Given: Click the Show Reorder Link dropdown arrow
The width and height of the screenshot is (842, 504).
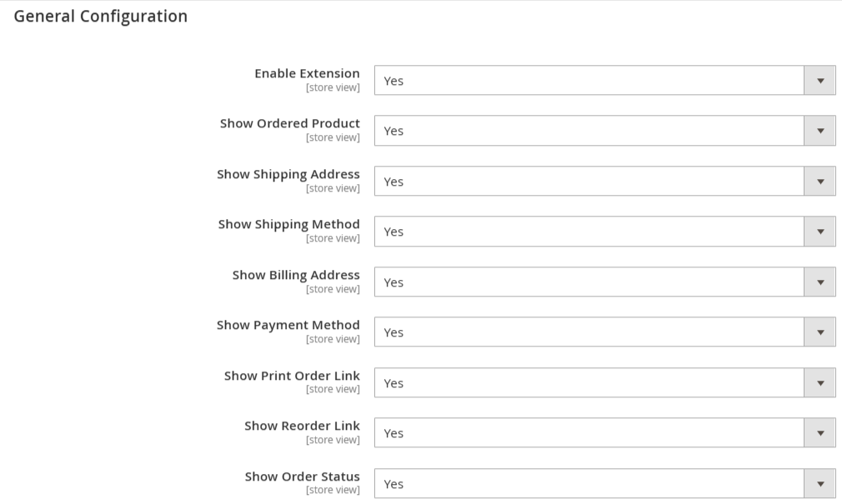Looking at the screenshot, I should [820, 433].
